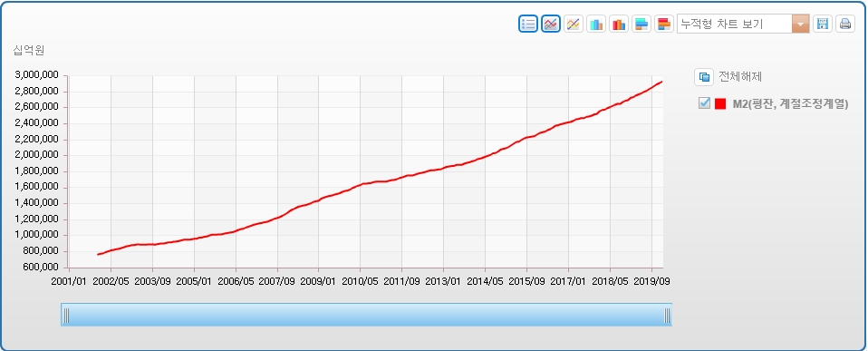Image resolution: width=868 pixels, height=351 pixels.
Task: Click the red M2 series color swatch
Action: tap(720, 103)
